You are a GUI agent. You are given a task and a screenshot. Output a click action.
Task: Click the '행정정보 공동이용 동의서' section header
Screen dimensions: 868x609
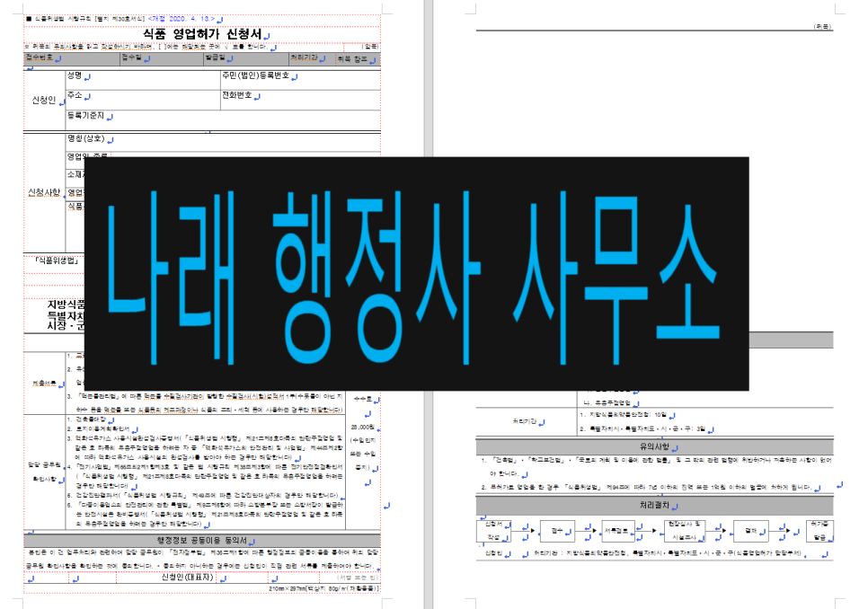202,541
